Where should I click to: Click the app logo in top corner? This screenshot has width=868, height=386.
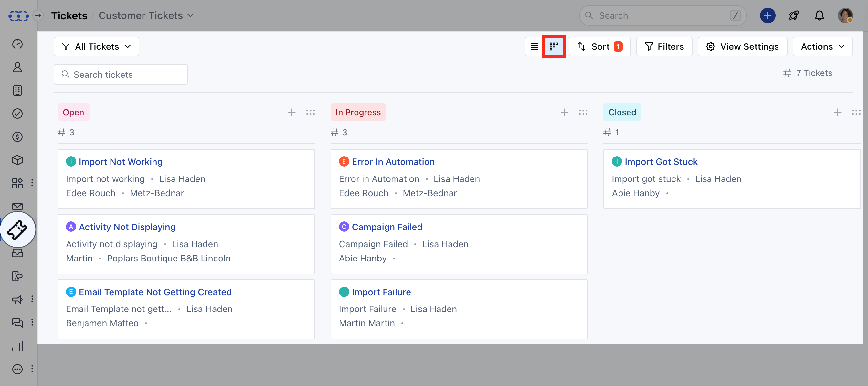tap(18, 15)
